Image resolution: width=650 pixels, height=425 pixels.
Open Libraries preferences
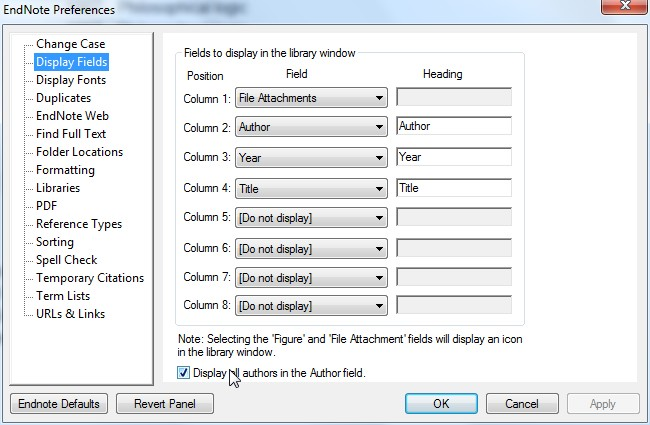pyautogui.click(x=58, y=188)
